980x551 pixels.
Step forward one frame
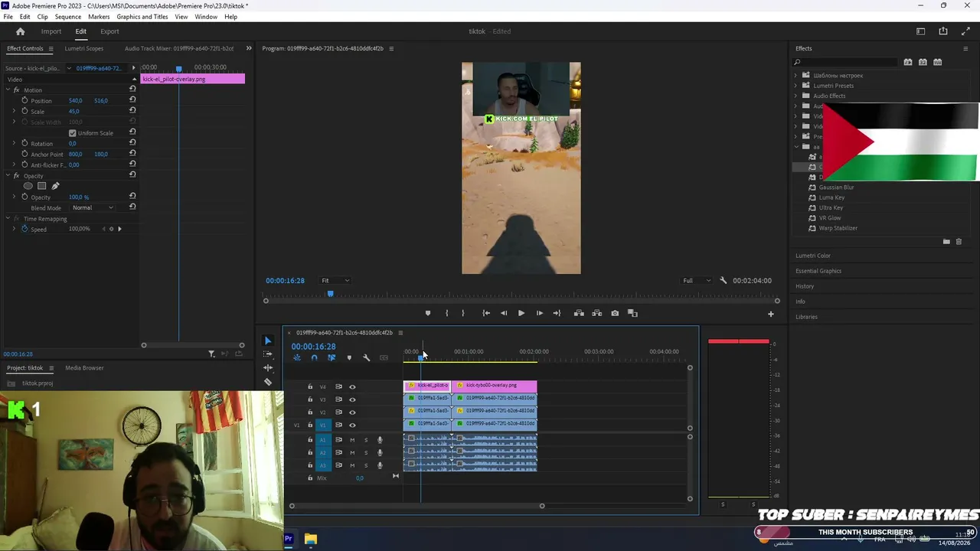[540, 313]
